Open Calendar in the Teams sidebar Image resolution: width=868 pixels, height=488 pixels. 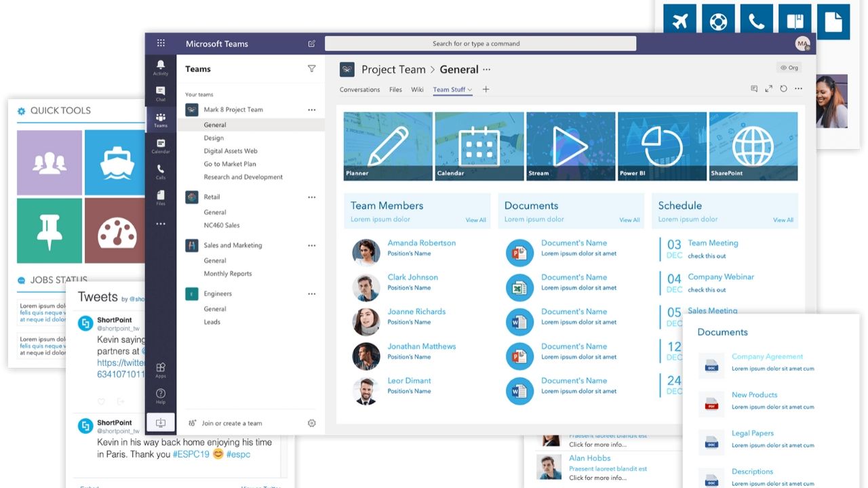click(x=161, y=146)
